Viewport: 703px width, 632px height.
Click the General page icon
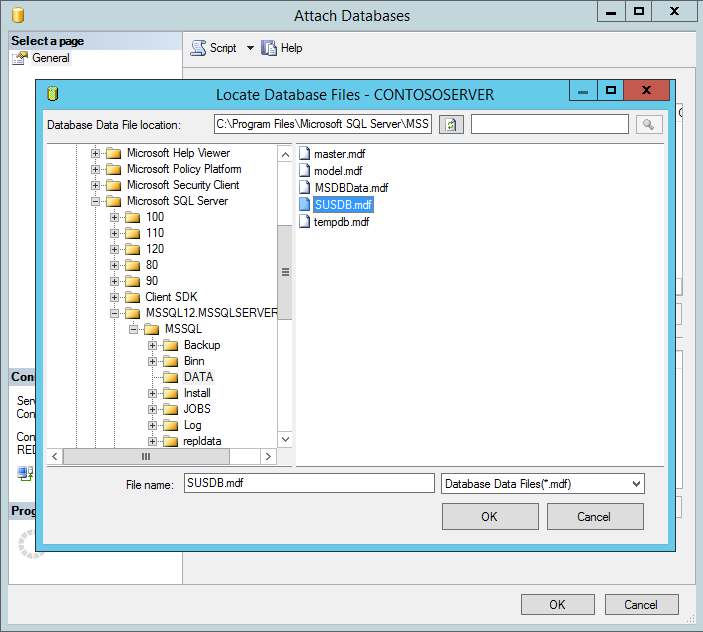tap(20, 58)
